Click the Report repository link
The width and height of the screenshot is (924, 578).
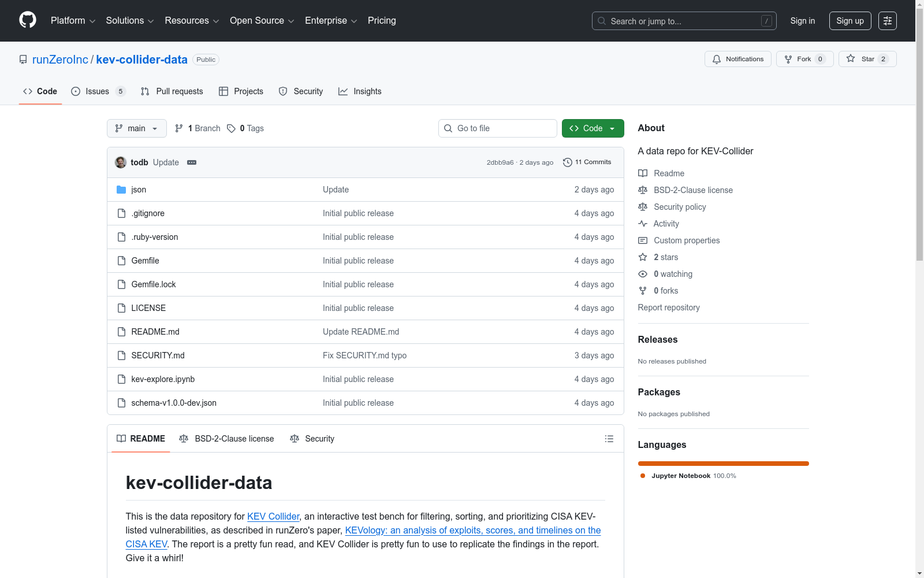pyautogui.click(x=669, y=307)
